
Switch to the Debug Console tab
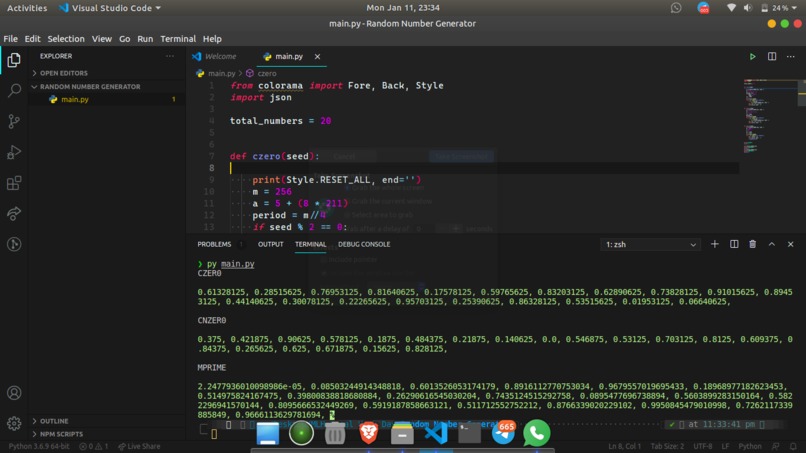pos(364,244)
